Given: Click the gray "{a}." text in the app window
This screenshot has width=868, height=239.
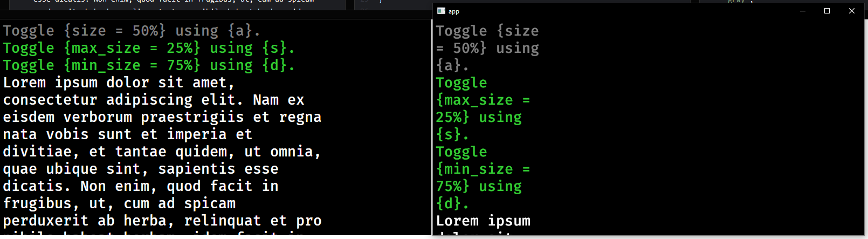Looking at the screenshot, I should (x=452, y=65).
